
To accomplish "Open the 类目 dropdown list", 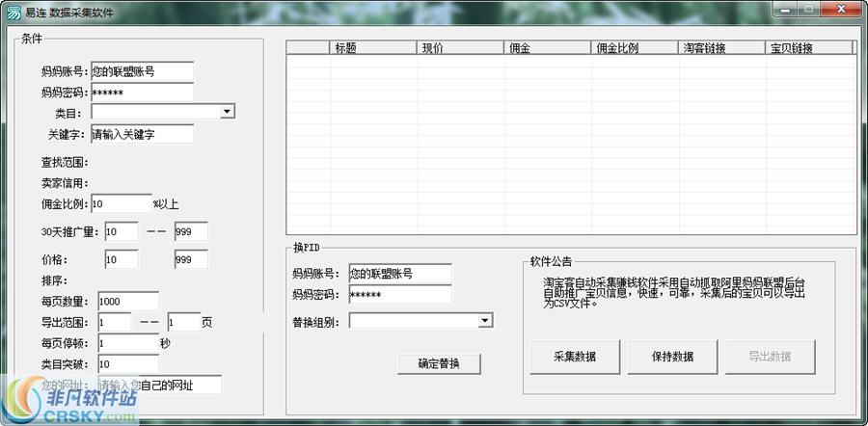I will (227, 112).
